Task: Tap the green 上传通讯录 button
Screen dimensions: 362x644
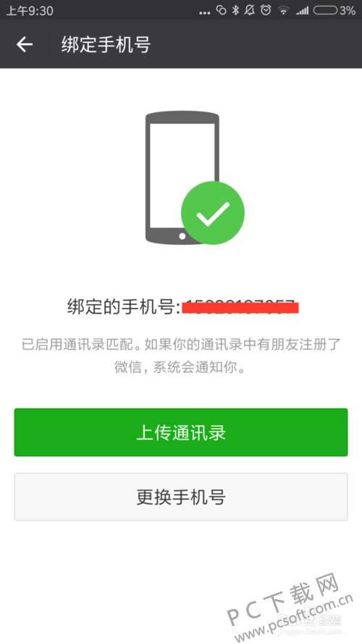Action: coord(181,432)
